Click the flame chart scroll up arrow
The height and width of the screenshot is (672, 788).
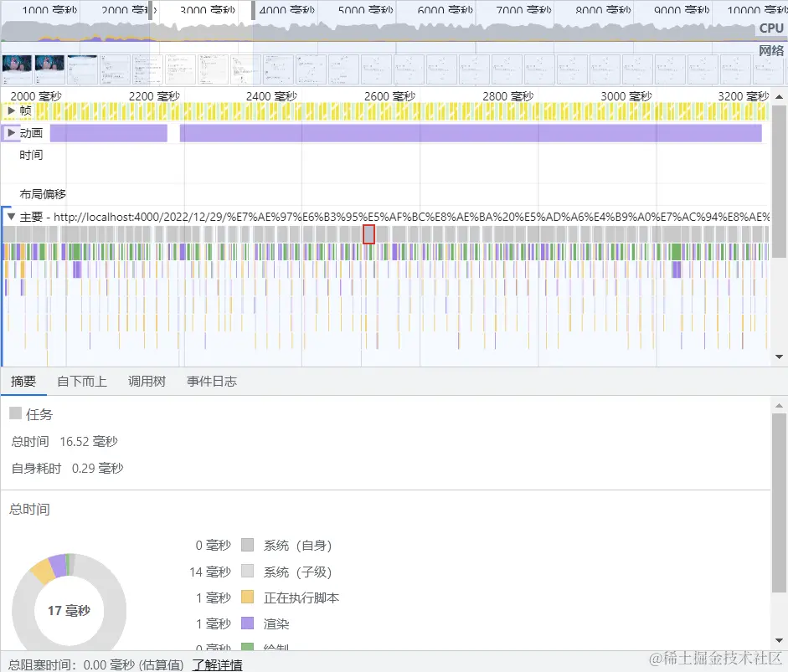click(x=779, y=96)
